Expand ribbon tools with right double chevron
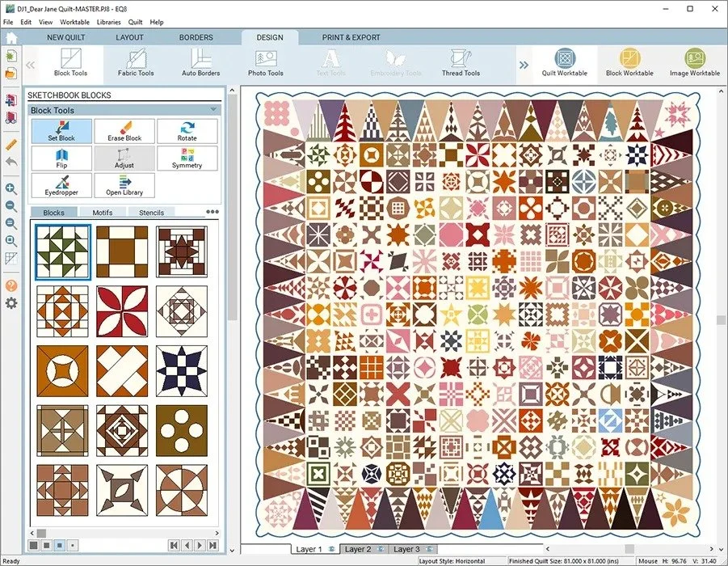This screenshot has height=566, width=728. click(x=524, y=65)
